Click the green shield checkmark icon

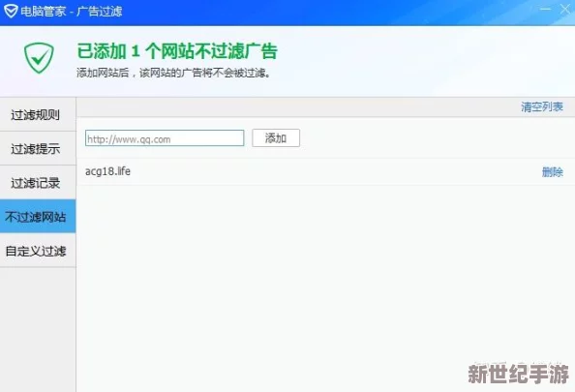[39, 58]
